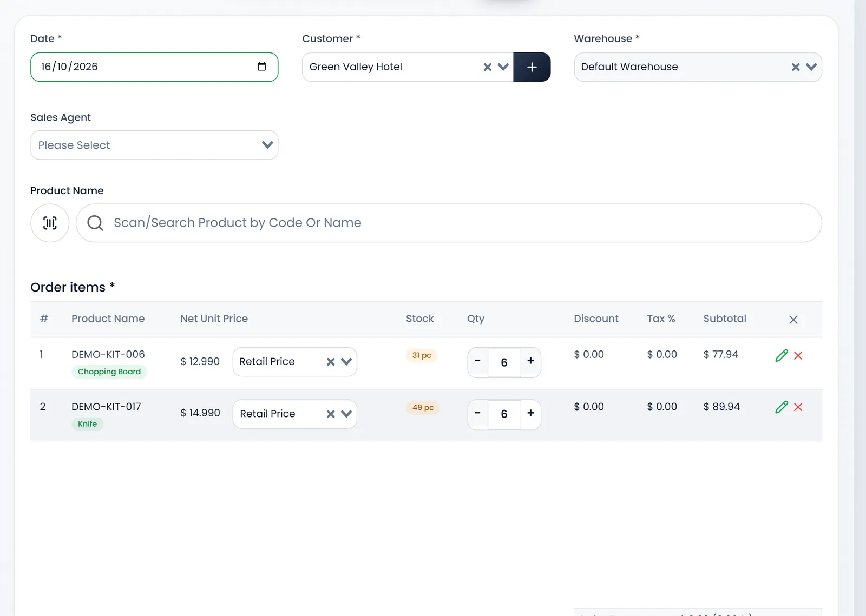The height and width of the screenshot is (616, 866).
Task: Click the product search magnifier icon
Action: tap(95, 223)
